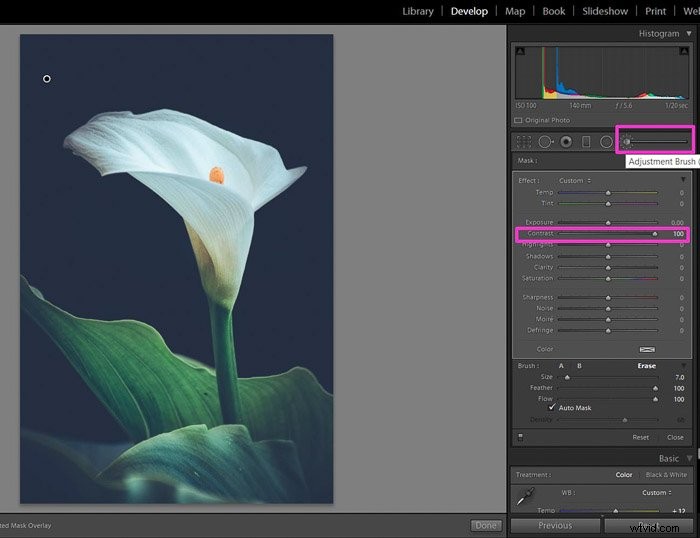Click the Density slider
700x538 pixels.
(x=608, y=420)
